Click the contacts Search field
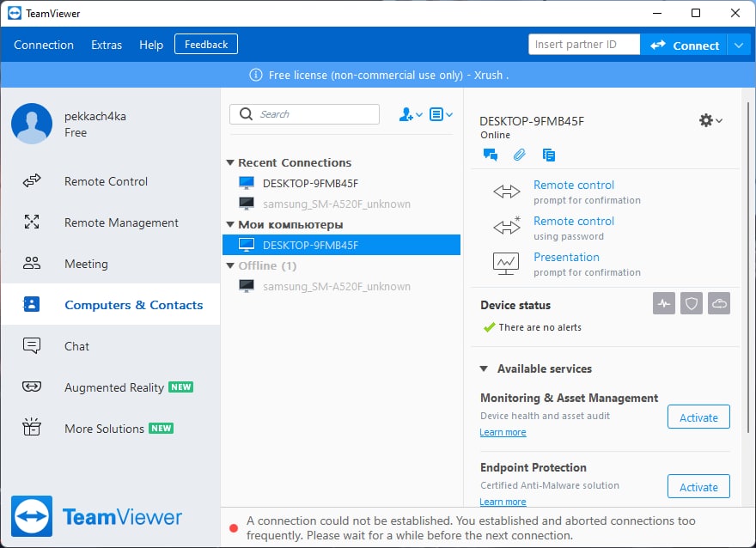This screenshot has height=548, width=756. pyautogui.click(x=304, y=114)
